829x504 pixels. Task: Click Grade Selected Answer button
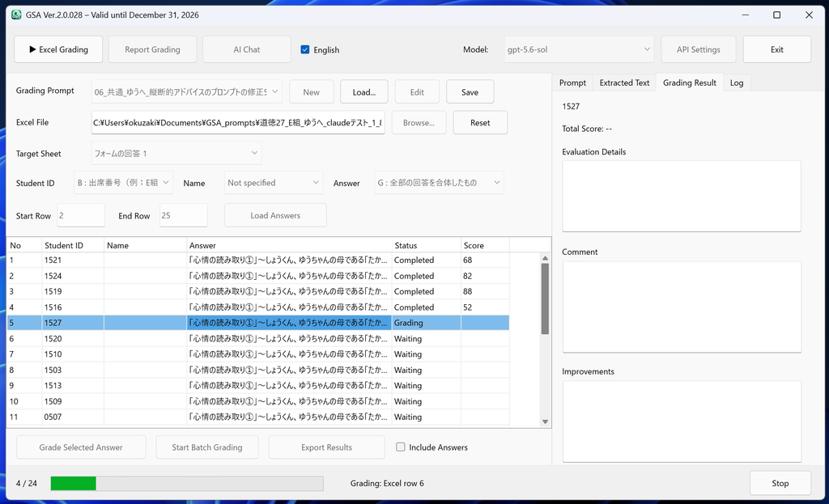(x=81, y=447)
